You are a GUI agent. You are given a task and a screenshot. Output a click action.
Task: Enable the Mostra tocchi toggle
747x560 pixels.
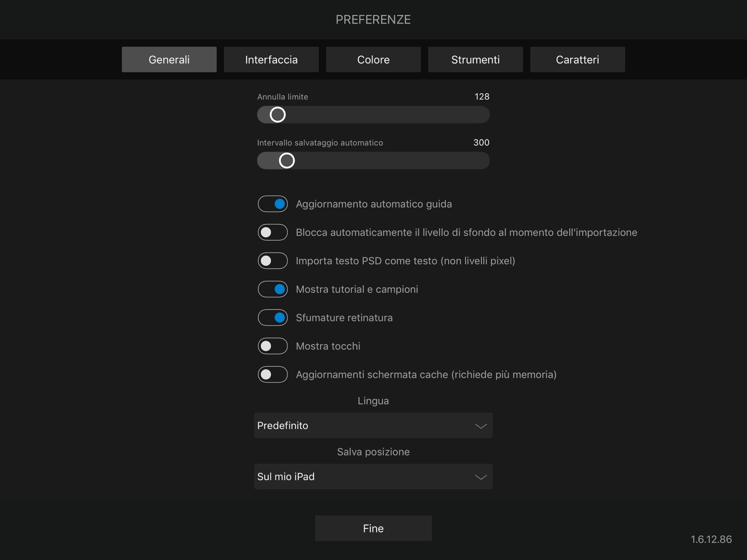tap(273, 346)
